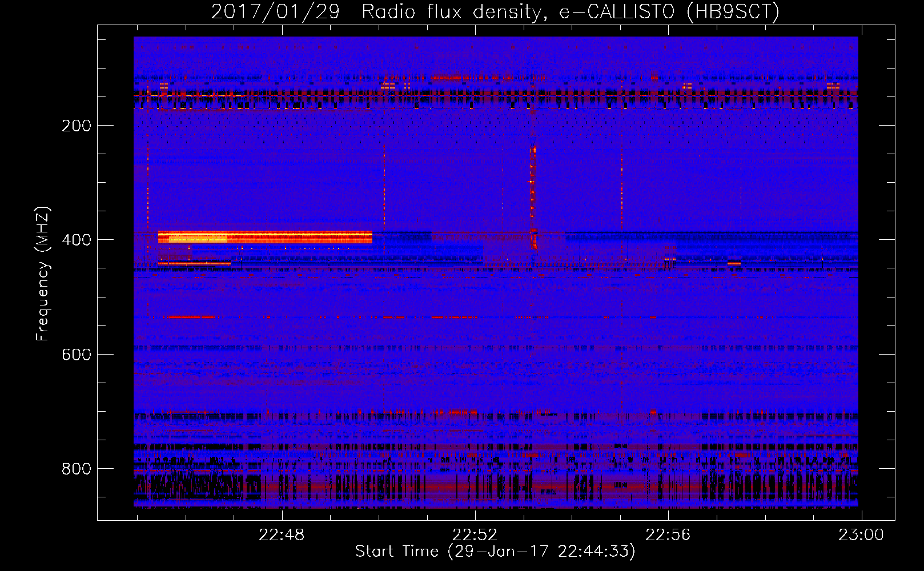Click the 22:56 time tick label

(x=668, y=535)
